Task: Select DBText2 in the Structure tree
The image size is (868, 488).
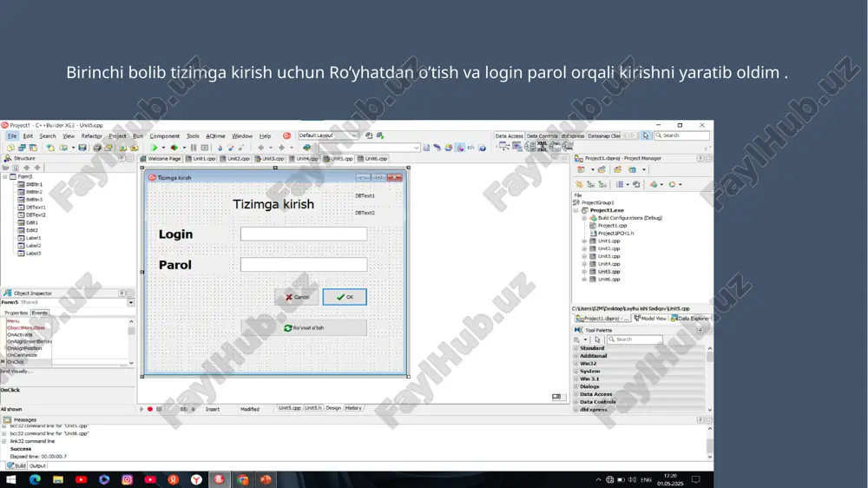Action: (36, 215)
